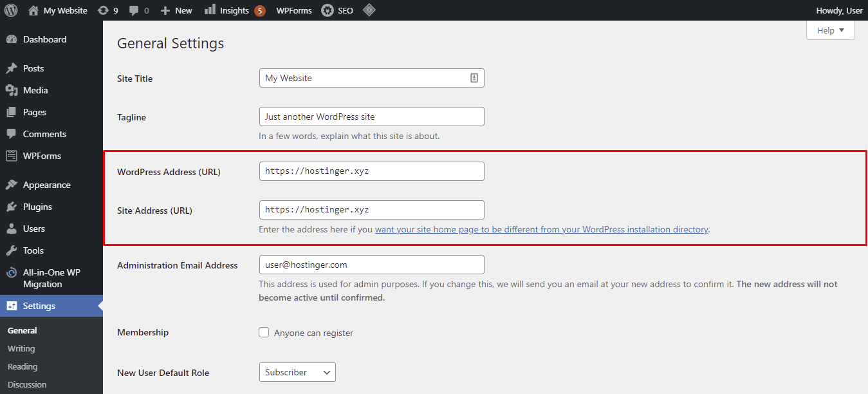Image resolution: width=868 pixels, height=394 pixels.
Task: Create new content via the New button
Action: click(x=176, y=10)
